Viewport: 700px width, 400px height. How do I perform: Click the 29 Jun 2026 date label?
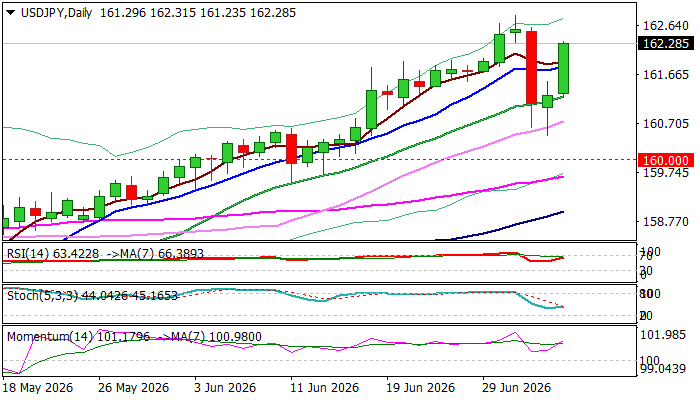click(517, 387)
